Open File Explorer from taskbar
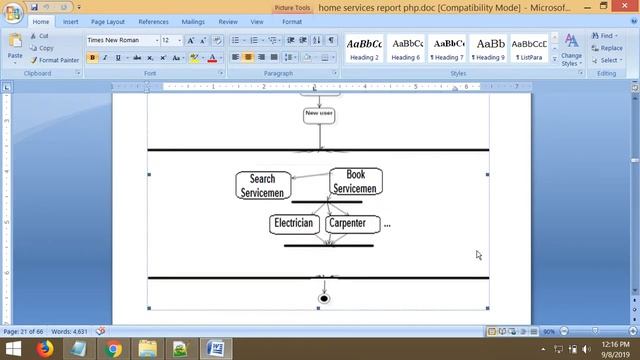Screen dimensions: 640x360 (147, 349)
